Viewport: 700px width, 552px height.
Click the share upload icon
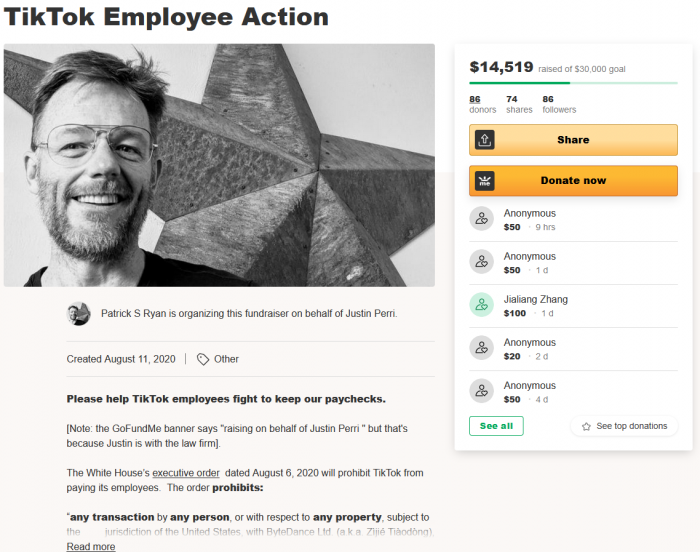point(485,140)
